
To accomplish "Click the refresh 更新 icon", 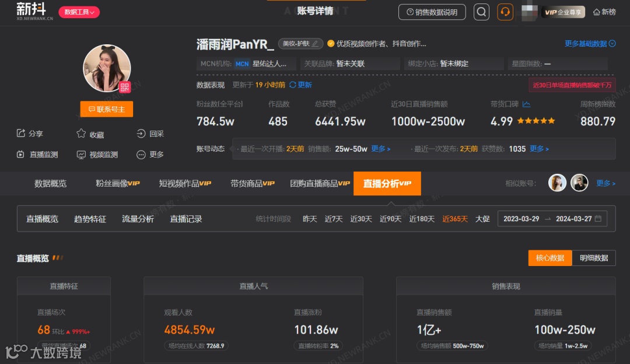I will click(x=292, y=85).
